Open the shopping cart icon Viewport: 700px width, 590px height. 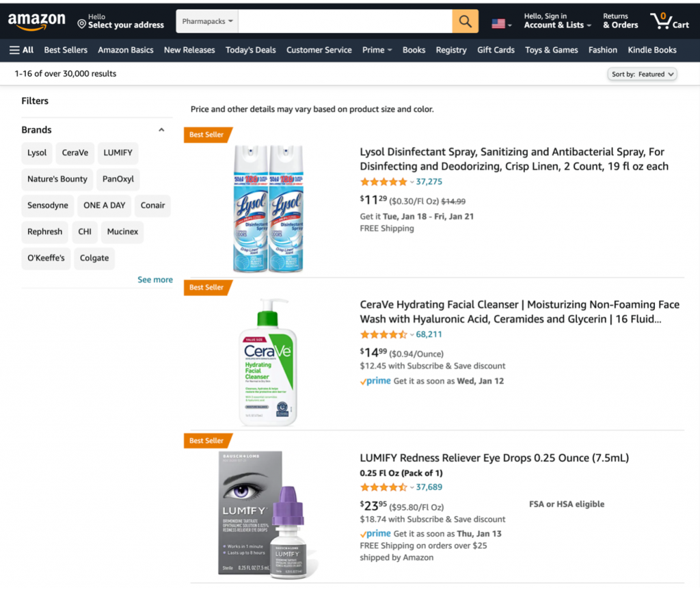(669, 21)
